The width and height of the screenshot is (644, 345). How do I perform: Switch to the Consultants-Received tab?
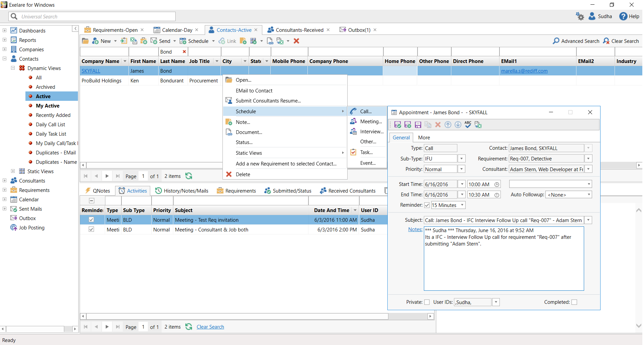click(x=299, y=30)
